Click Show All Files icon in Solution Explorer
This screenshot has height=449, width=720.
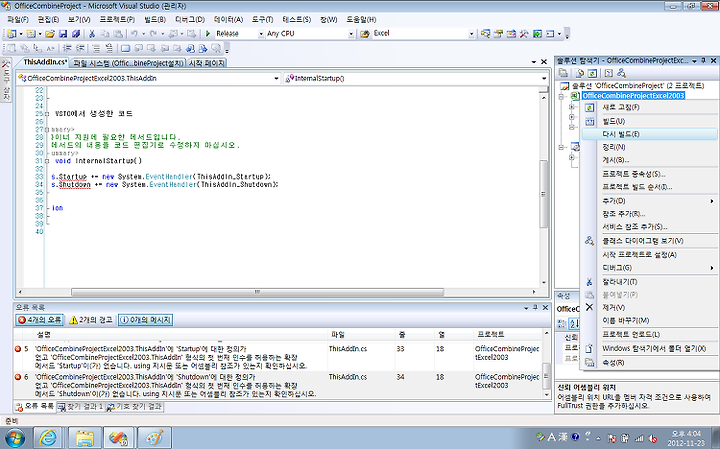580,73
